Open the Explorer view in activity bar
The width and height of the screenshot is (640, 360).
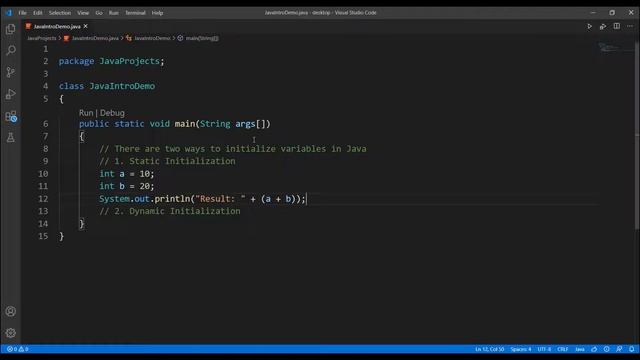11,29
